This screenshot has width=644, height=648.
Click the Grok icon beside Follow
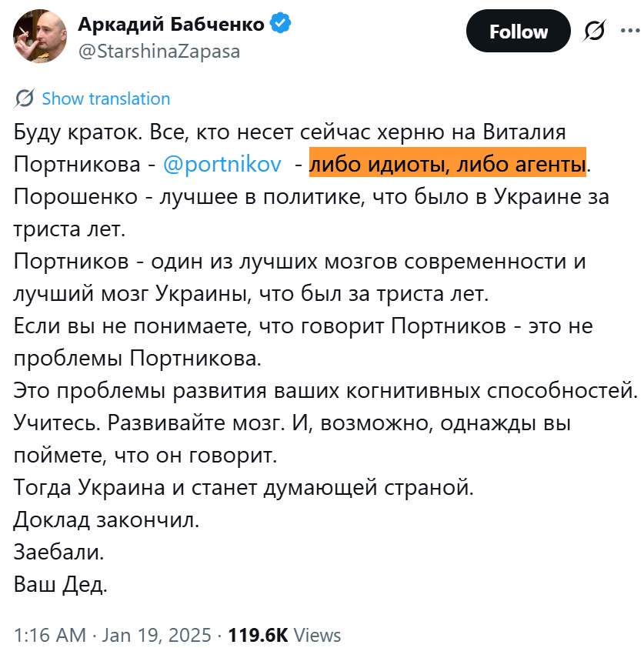coord(592,32)
